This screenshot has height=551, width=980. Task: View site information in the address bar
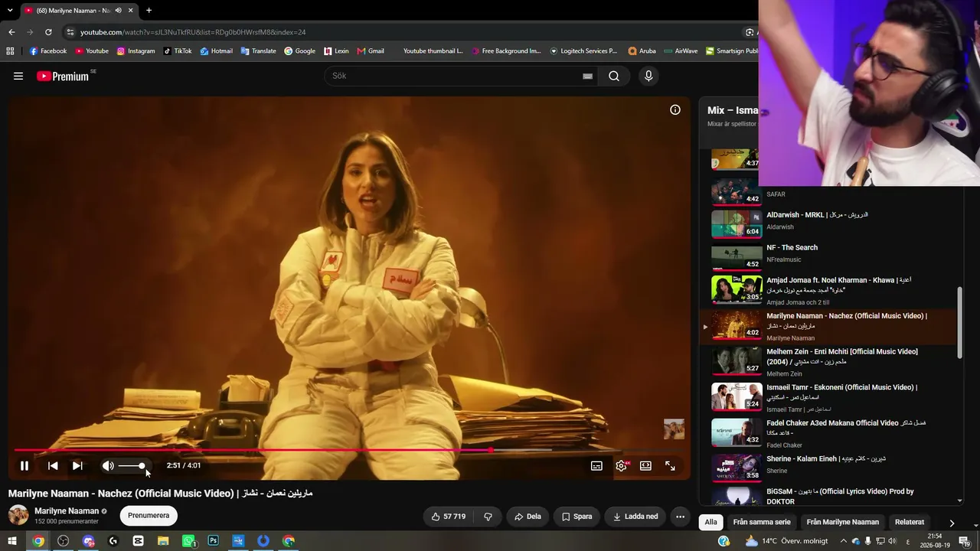point(70,32)
